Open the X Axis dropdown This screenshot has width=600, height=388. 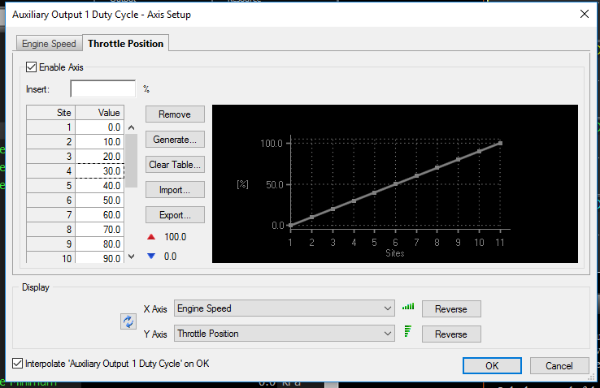[x=284, y=308]
